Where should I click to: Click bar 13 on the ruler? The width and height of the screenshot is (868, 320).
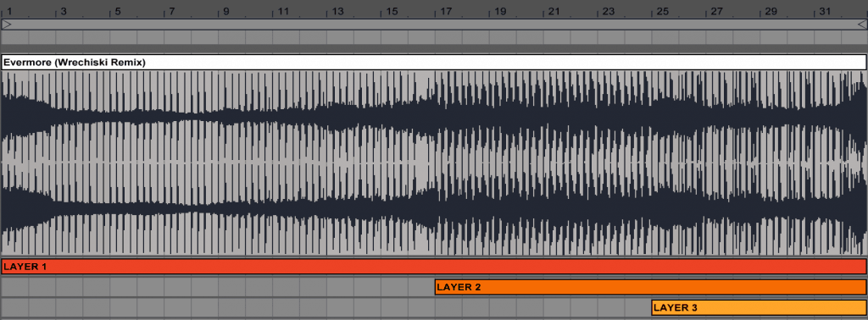coord(337,11)
